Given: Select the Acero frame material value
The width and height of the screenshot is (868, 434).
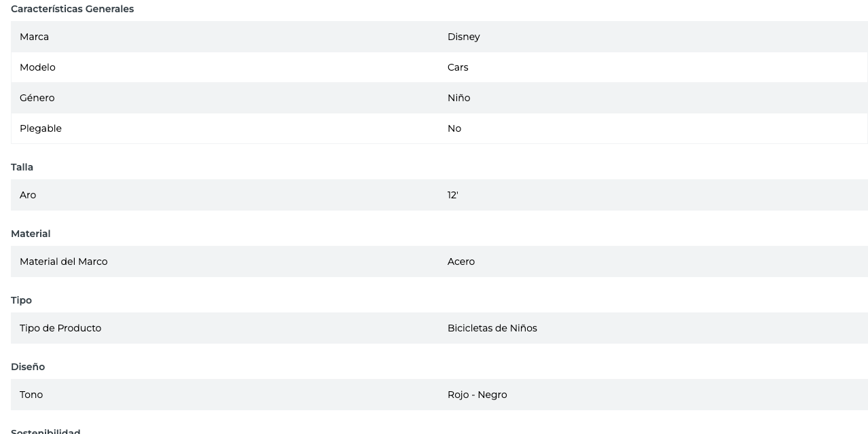Looking at the screenshot, I should click(x=461, y=261).
